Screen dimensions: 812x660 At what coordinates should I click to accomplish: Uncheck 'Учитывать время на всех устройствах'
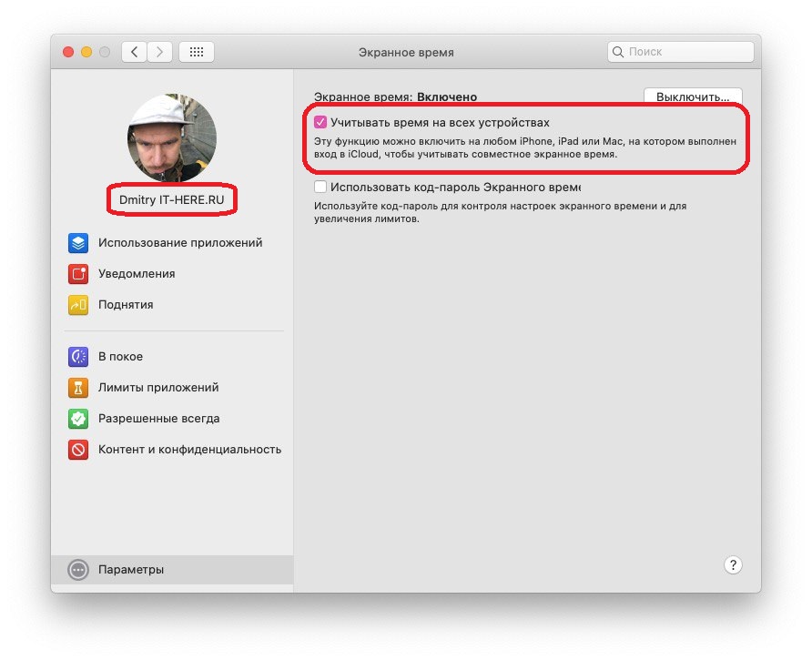320,122
